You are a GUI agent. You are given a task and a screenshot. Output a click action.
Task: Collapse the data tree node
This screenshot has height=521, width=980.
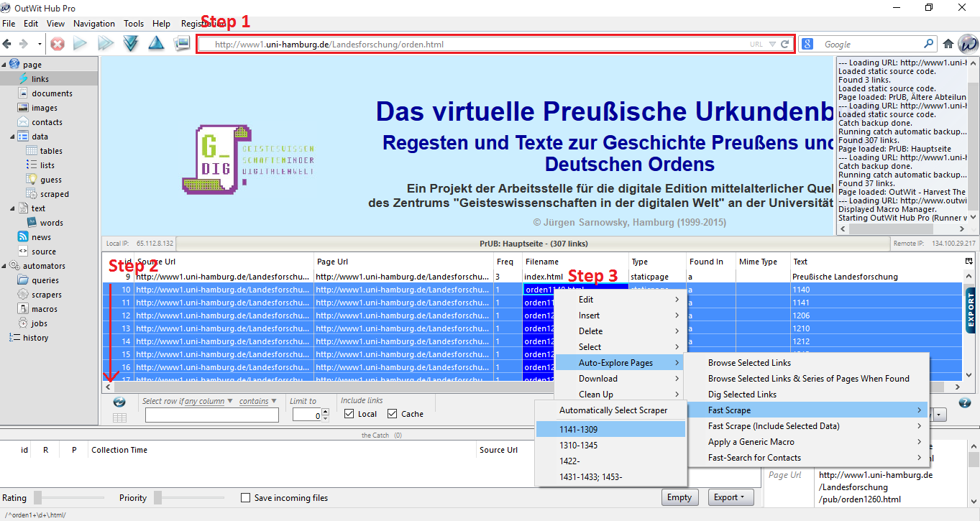coord(13,137)
